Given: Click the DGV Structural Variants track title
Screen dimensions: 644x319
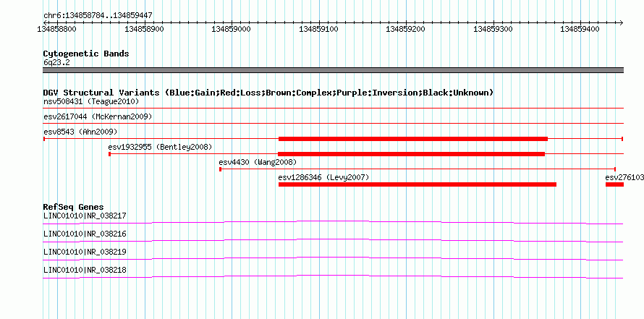Looking at the screenshot, I should (268, 93).
